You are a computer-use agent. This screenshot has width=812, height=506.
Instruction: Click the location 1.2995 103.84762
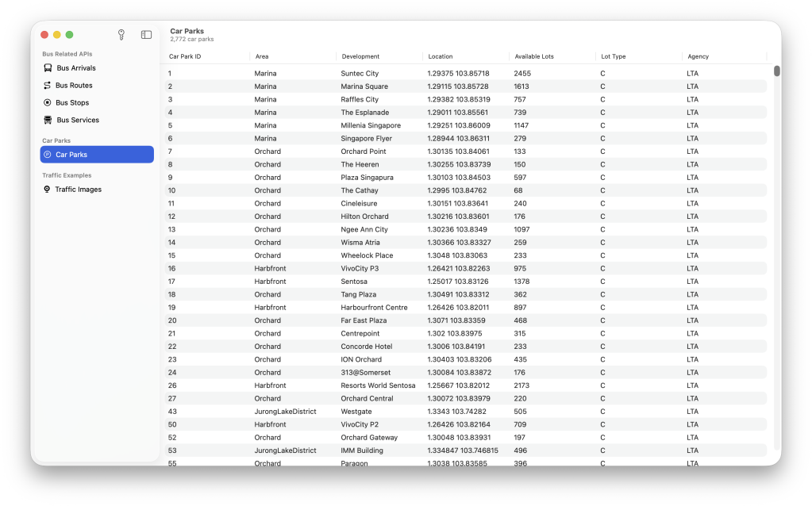[456, 190]
